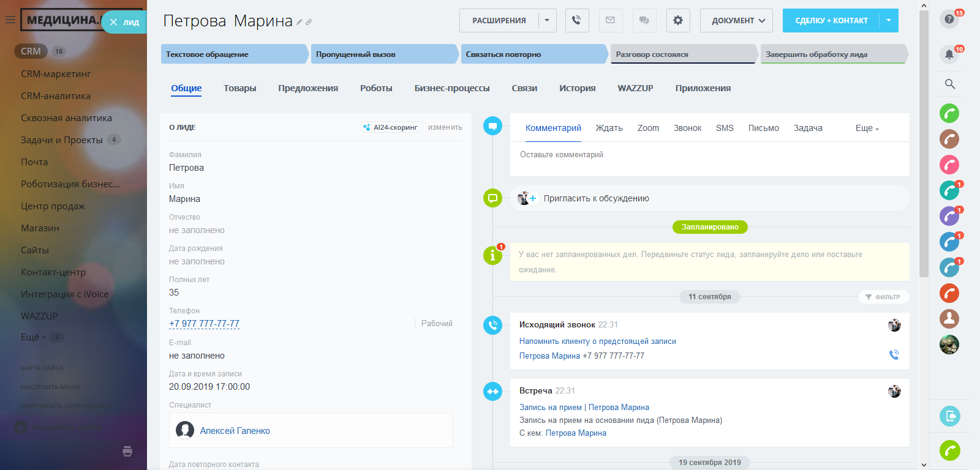Click the Сделку + Контакт button
980x470 pixels.
(831, 20)
